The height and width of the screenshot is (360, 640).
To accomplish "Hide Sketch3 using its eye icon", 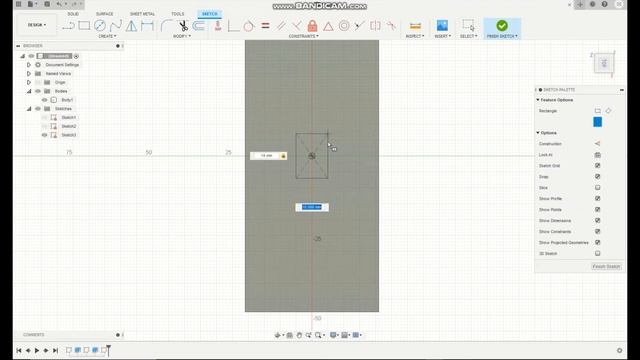I will [x=44, y=135].
